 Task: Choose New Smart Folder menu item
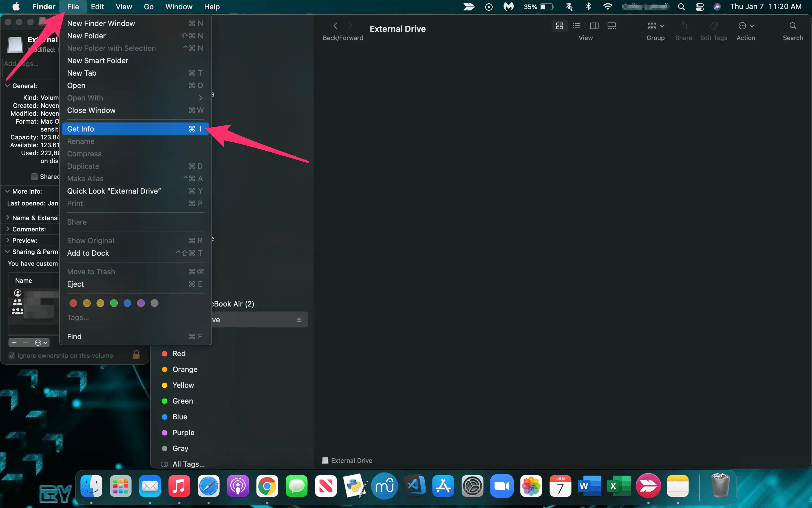(x=135, y=60)
